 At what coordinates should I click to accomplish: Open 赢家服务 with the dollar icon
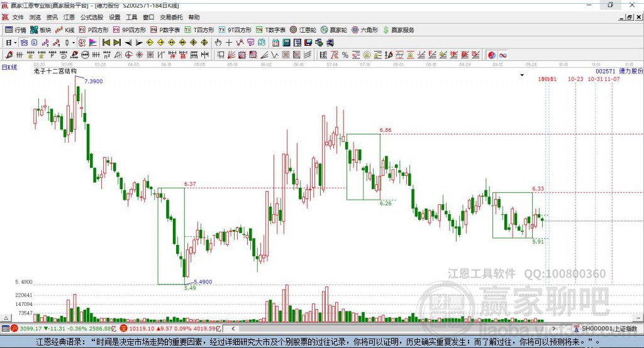[398, 30]
